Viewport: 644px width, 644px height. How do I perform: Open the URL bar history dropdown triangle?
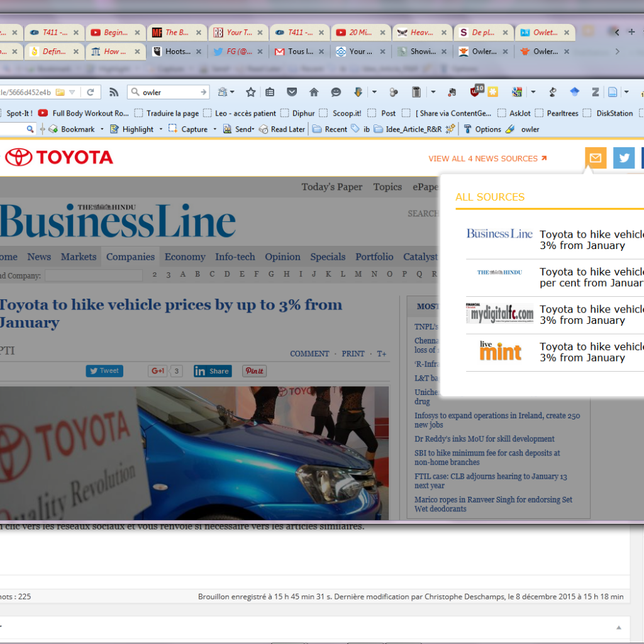tap(72, 92)
